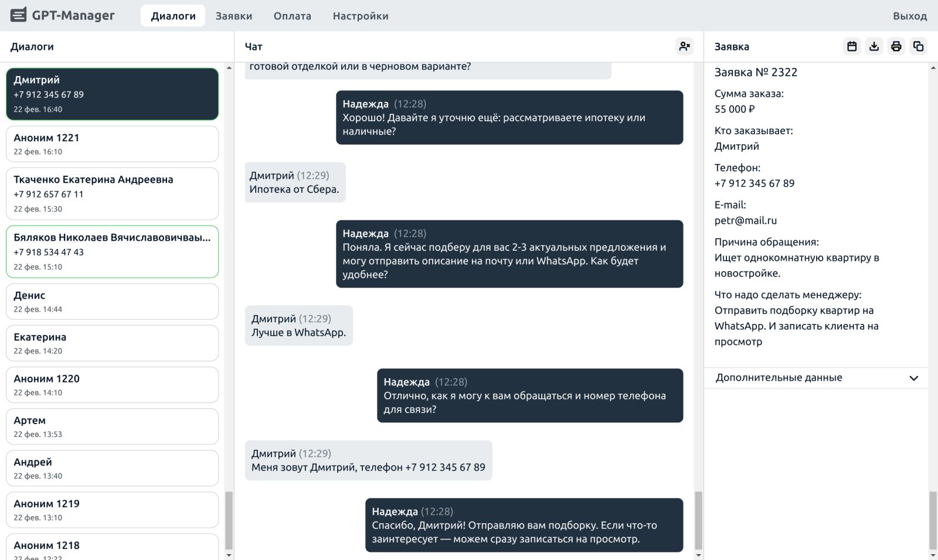Open the Денис conversation
The image size is (938, 560).
pyautogui.click(x=112, y=302)
